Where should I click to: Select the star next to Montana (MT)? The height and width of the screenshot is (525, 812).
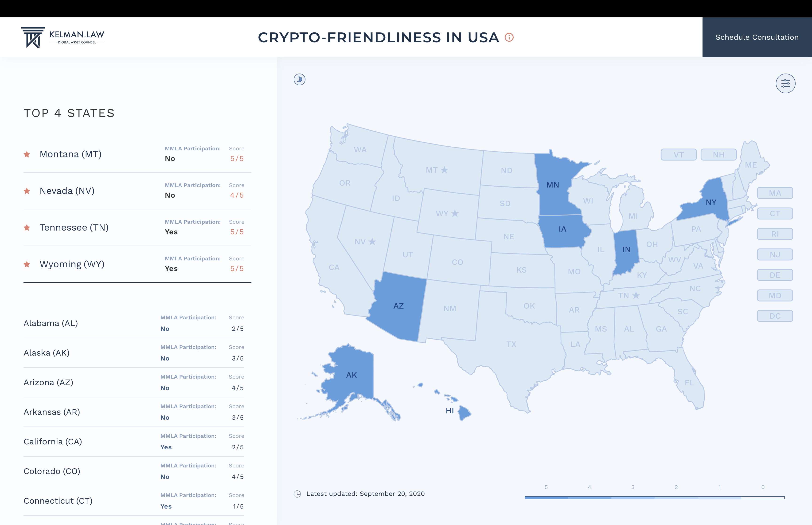(x=27, y=154)
